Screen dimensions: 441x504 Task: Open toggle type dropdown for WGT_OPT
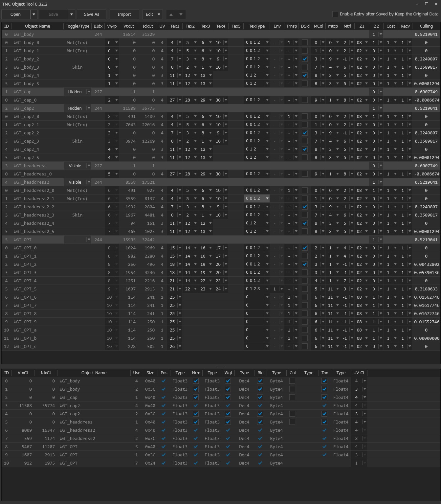(88, 240)
